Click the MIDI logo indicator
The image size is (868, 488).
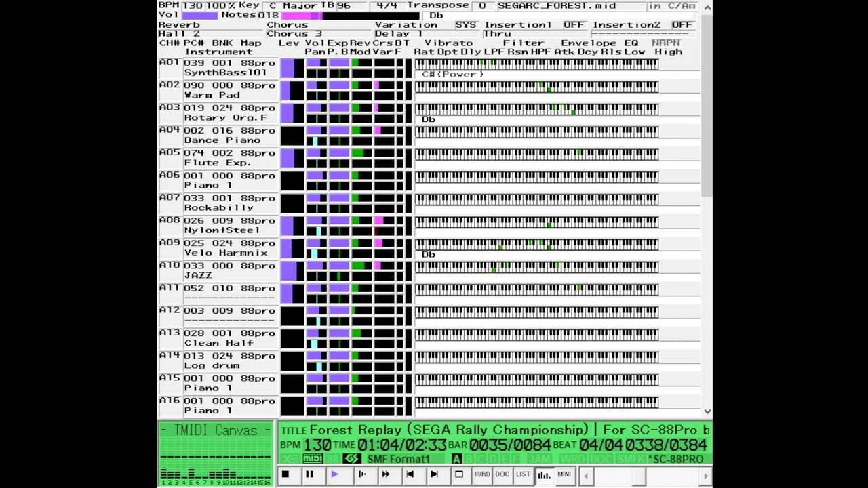[x=313, y=459]
